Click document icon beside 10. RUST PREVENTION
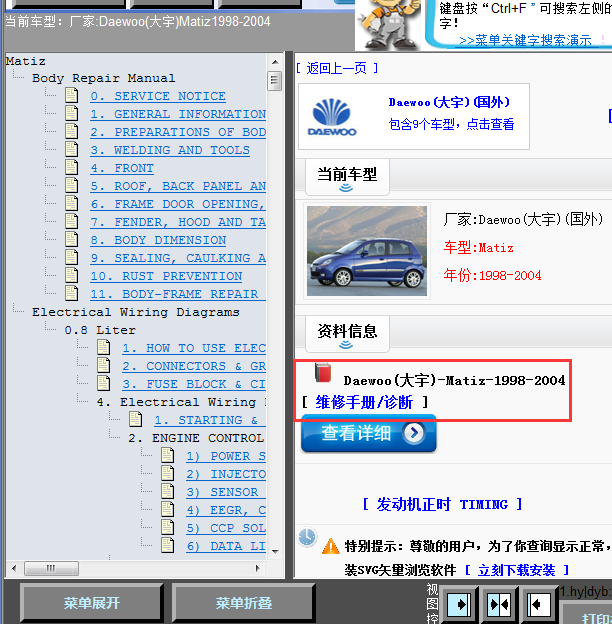 (72, 275)
